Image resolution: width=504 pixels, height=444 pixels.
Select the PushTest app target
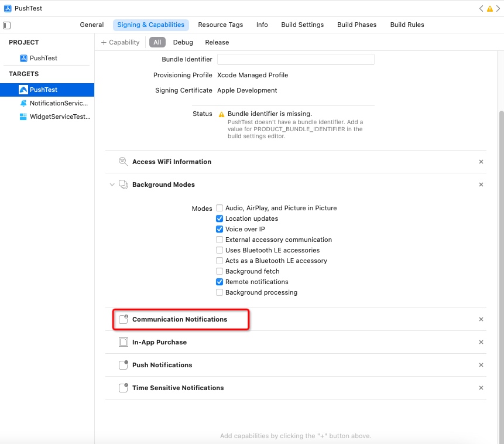pos(47,90)
